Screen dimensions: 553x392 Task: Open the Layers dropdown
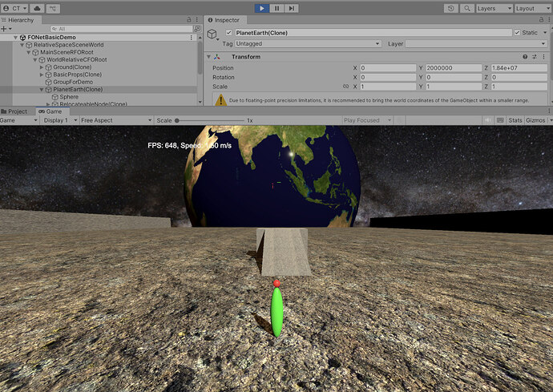point(493,8)
